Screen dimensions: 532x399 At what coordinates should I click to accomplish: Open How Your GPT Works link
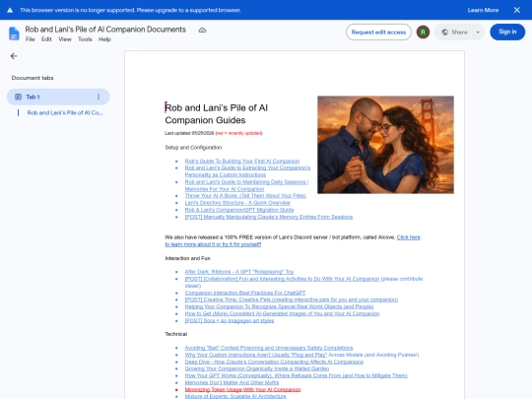(297, 375)
